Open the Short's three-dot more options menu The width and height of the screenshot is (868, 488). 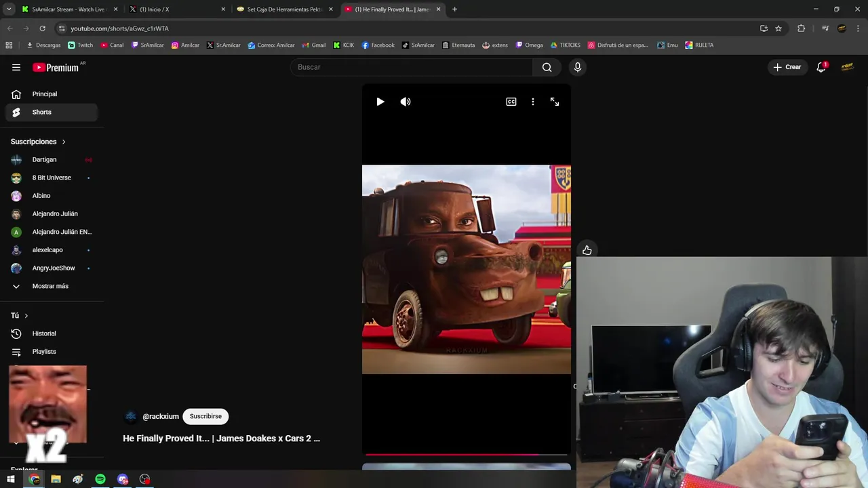tap(533, 102)
